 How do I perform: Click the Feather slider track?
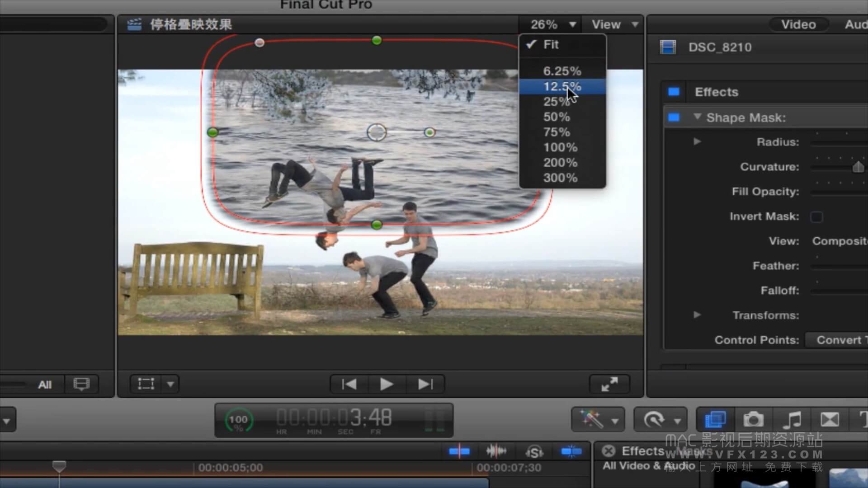839,266
